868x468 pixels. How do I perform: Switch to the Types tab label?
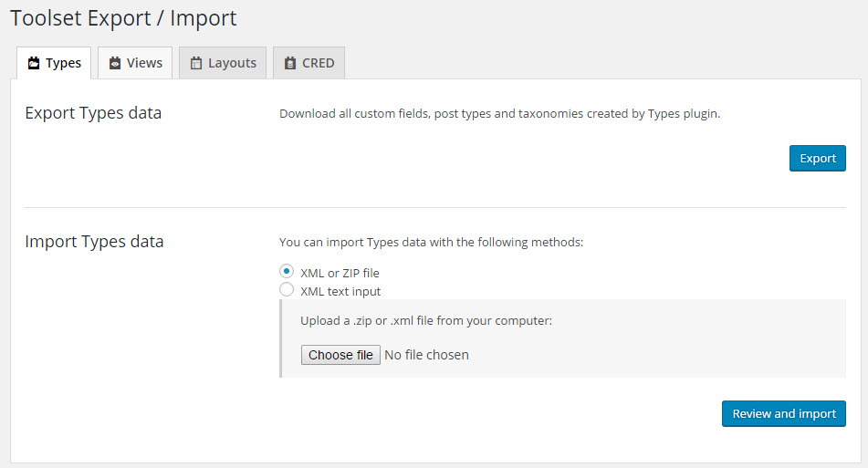(63, 63)
